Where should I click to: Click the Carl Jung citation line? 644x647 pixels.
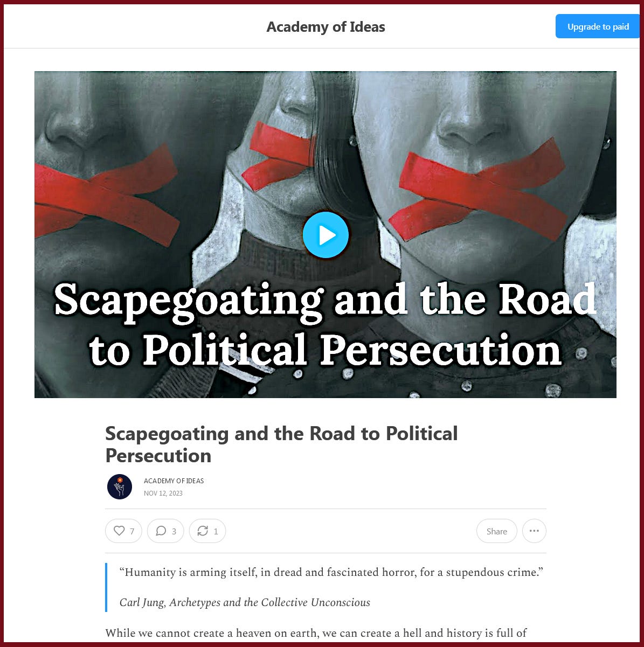[x=245, y=602]
